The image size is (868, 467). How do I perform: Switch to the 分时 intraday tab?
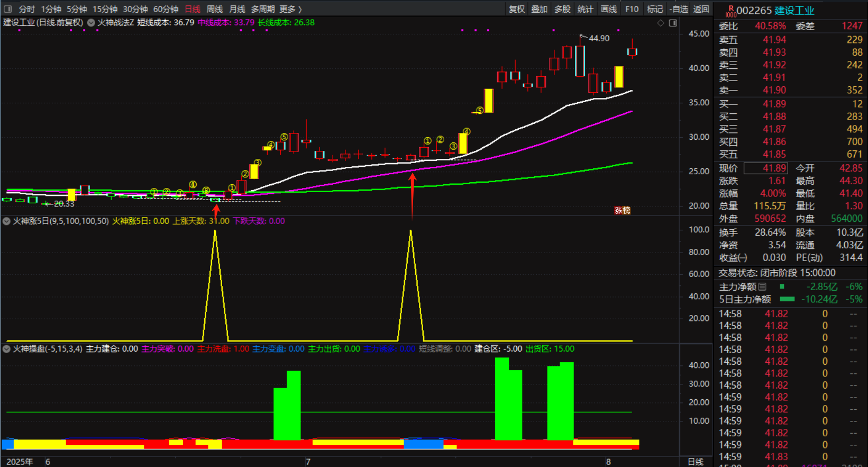tap(26, 9)
